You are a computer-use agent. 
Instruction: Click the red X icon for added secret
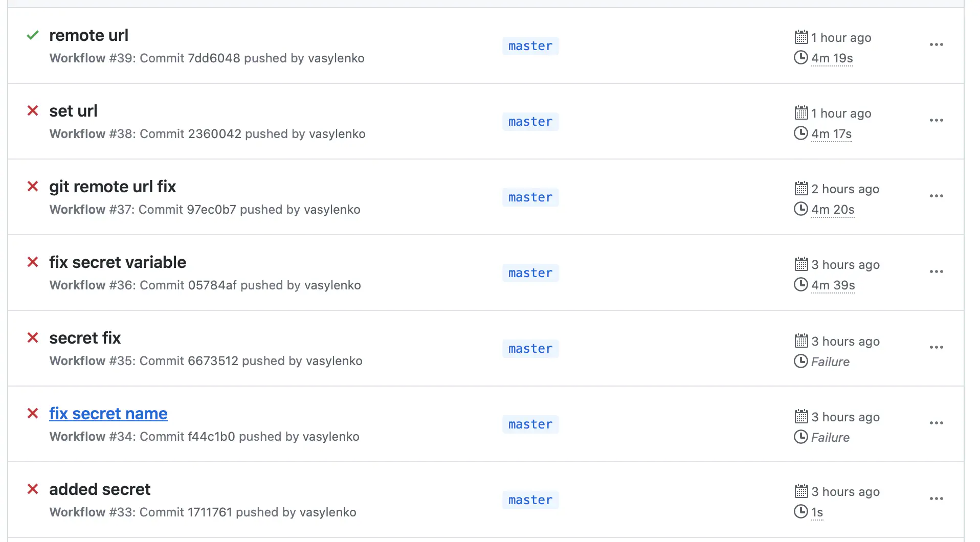point(32,489)
